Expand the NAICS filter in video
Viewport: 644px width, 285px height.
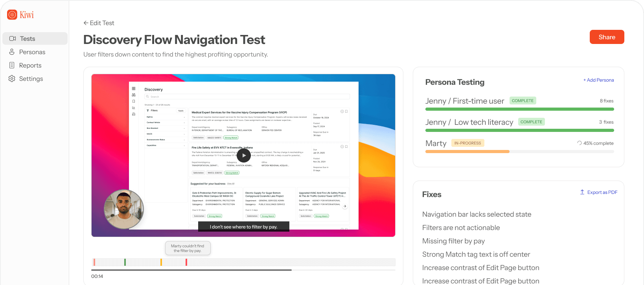click(x=165, y=134)
